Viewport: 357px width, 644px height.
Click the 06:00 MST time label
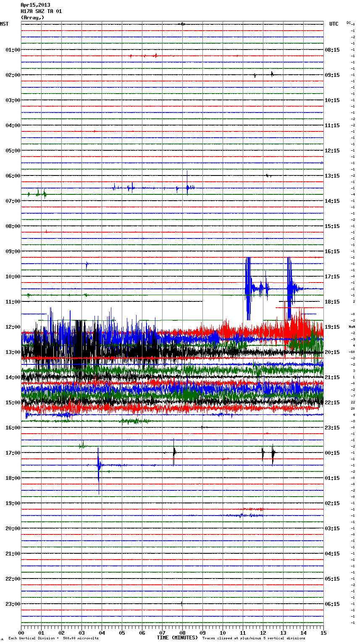pyautogui.click(x=13, y=176)
